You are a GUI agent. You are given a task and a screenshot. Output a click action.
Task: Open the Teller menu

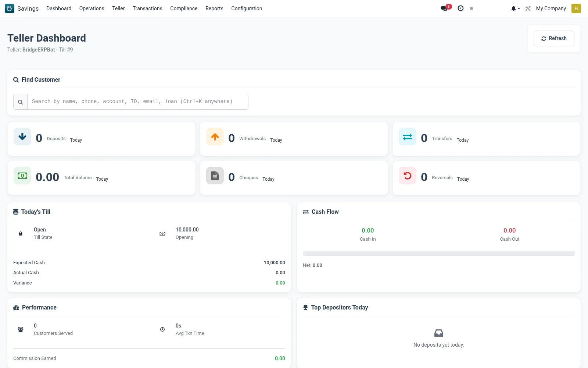coord(118,8)
